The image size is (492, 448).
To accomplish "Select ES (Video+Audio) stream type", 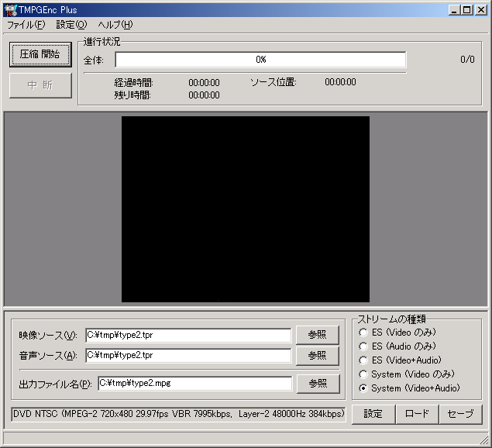I will (401, 360).
